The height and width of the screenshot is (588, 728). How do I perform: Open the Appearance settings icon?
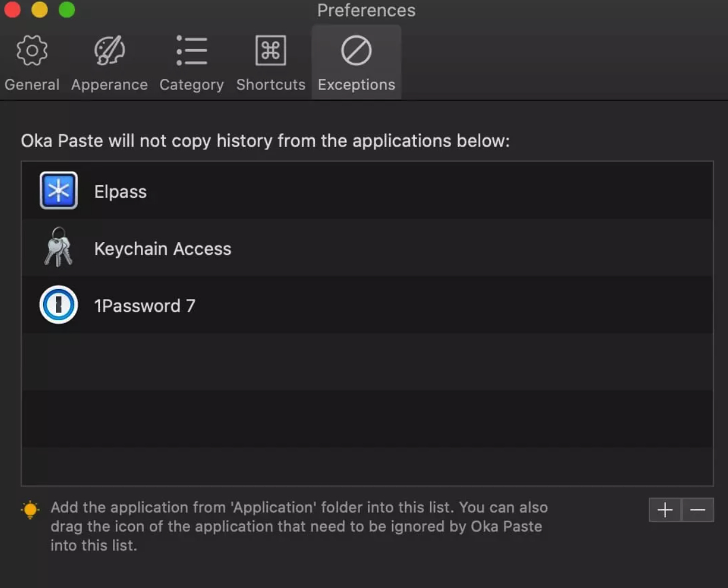[109, 50]
